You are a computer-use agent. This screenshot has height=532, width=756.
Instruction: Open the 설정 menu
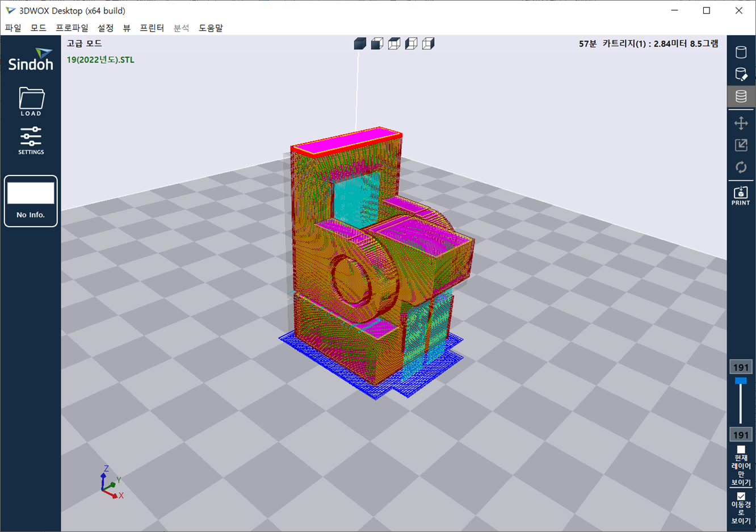(106, 28)
